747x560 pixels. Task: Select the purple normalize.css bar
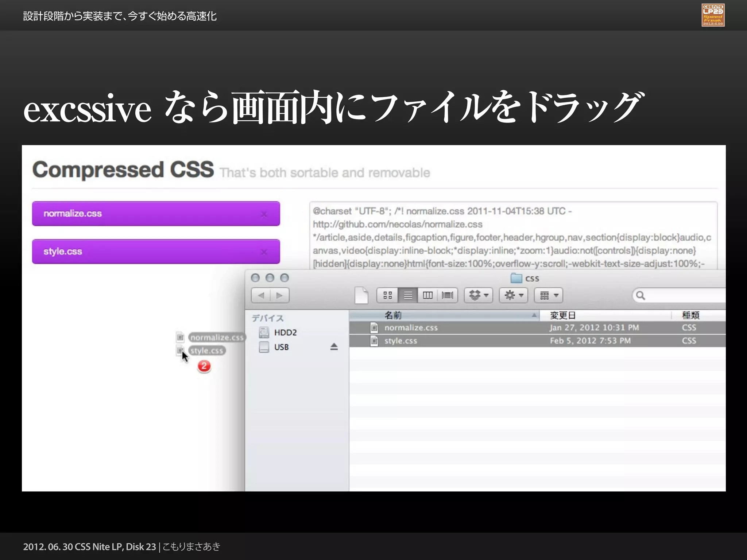coord(156,214)
